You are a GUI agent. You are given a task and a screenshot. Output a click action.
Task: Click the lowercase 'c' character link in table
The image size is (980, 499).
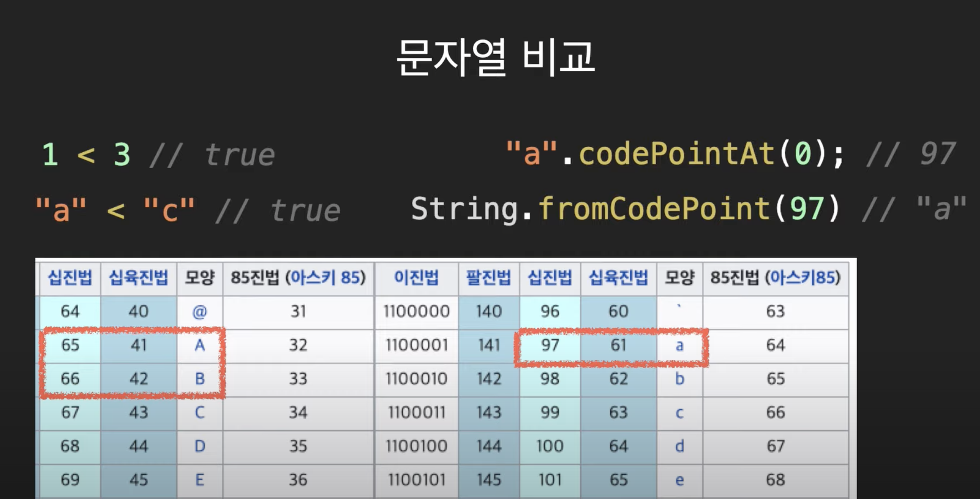tap(679, 413)
